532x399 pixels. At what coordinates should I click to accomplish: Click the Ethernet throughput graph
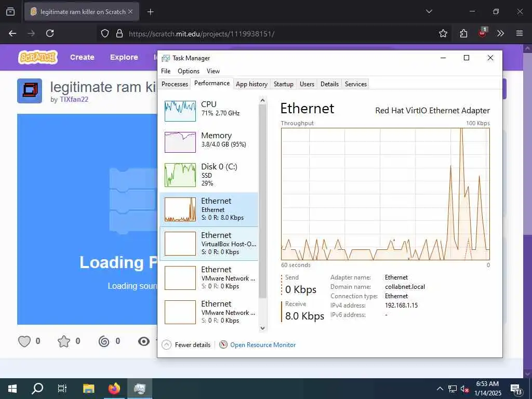[385, 194]
